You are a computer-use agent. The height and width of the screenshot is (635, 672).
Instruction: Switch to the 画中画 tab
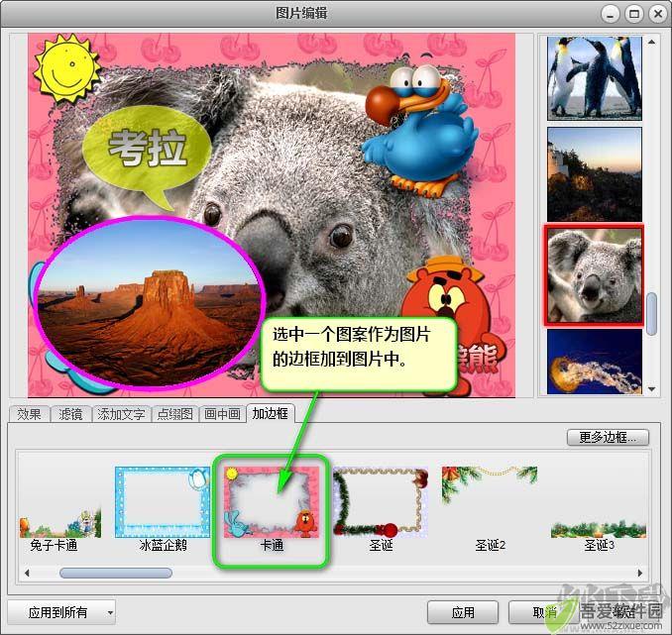click(222, 414)
